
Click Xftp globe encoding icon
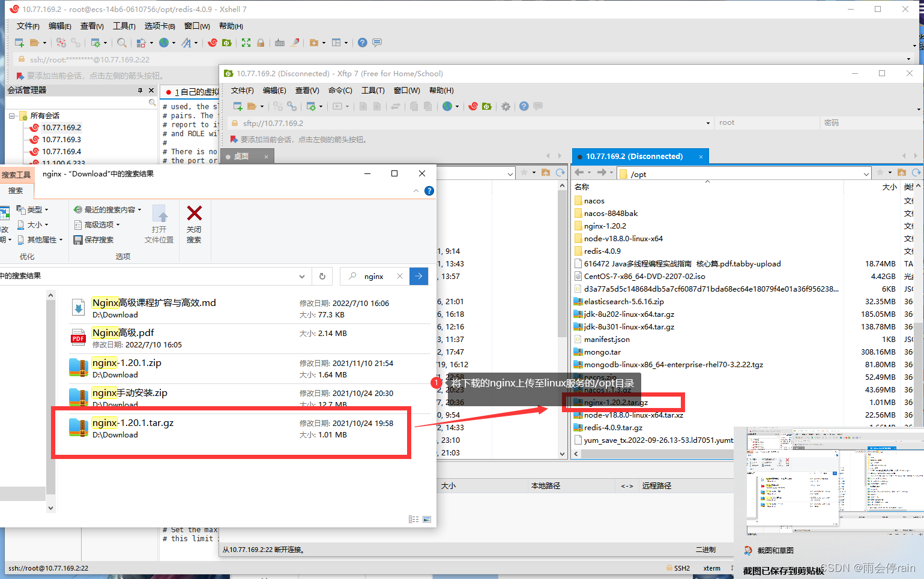[x=447, y=106]
